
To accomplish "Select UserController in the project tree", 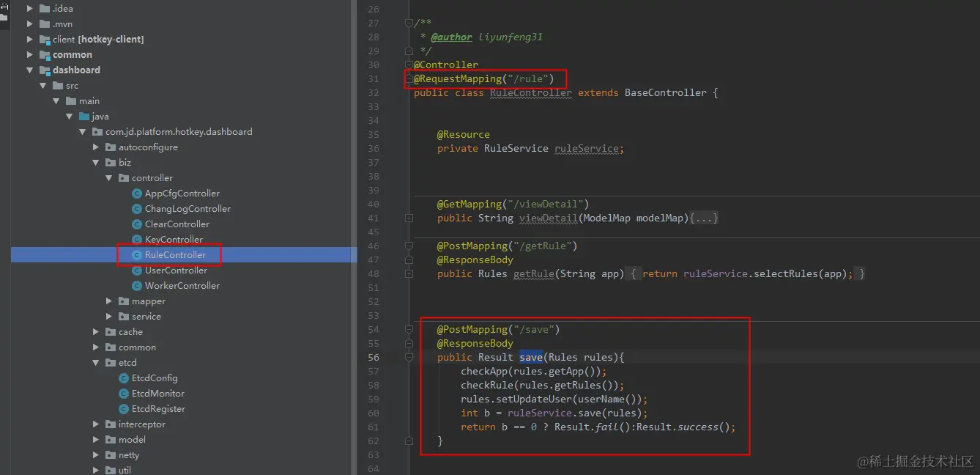I will coord(176,270).
